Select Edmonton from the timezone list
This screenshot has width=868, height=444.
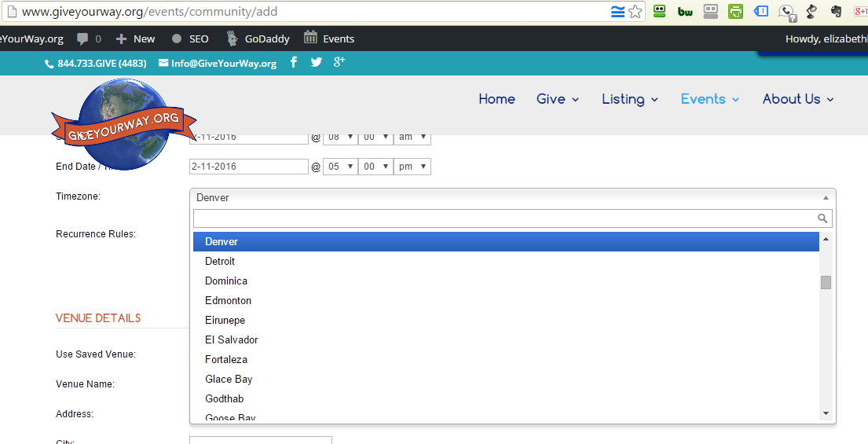tap(229, 300)
